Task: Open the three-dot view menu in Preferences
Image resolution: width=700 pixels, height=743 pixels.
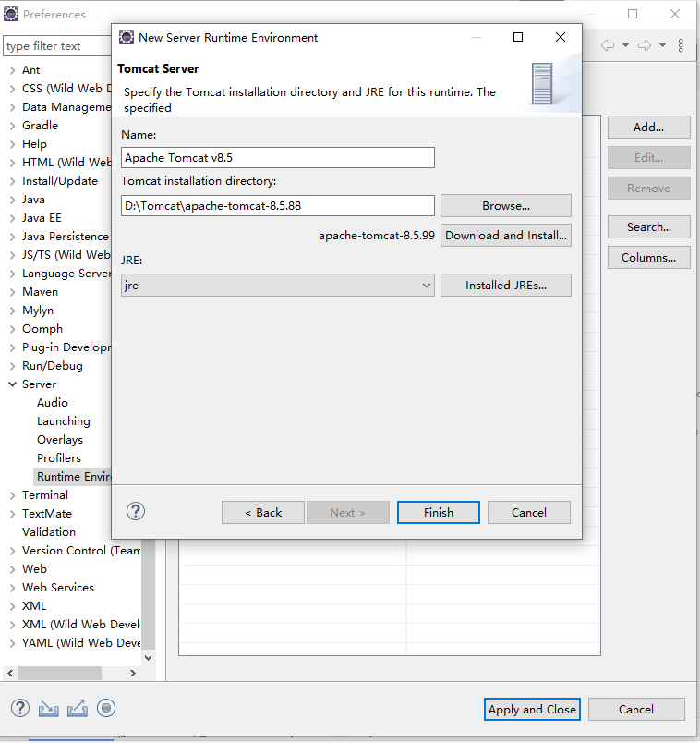Action: (681, 45)
